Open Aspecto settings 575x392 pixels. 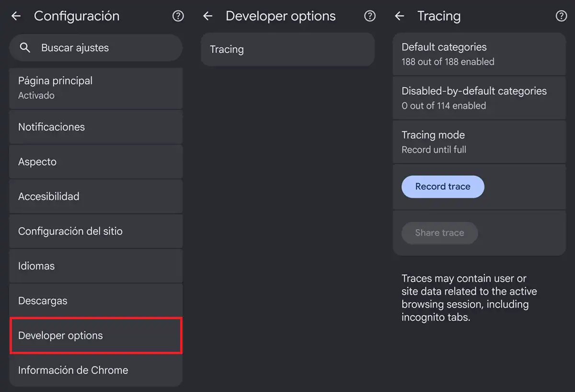click(x=96, y=162)
